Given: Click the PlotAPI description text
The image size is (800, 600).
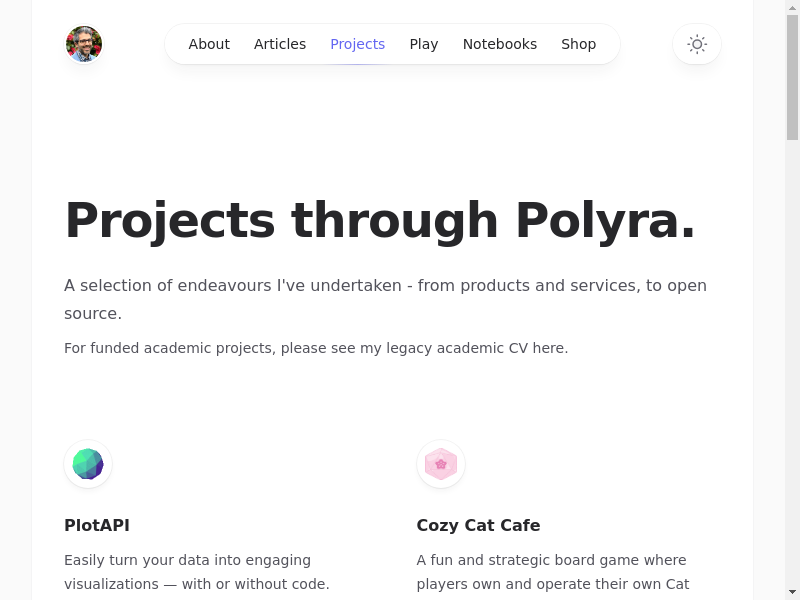Looking at the screenshot, I should [x=196, y=572].
